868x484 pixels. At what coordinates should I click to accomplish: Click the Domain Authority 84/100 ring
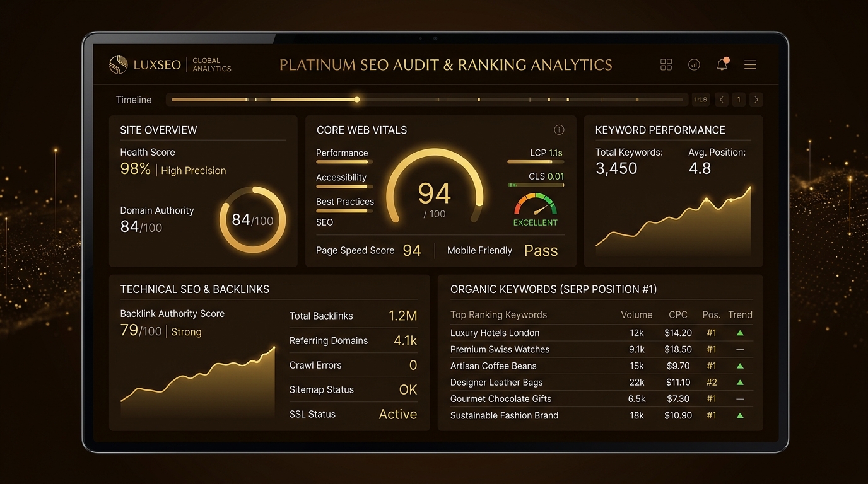coord(252,220)
